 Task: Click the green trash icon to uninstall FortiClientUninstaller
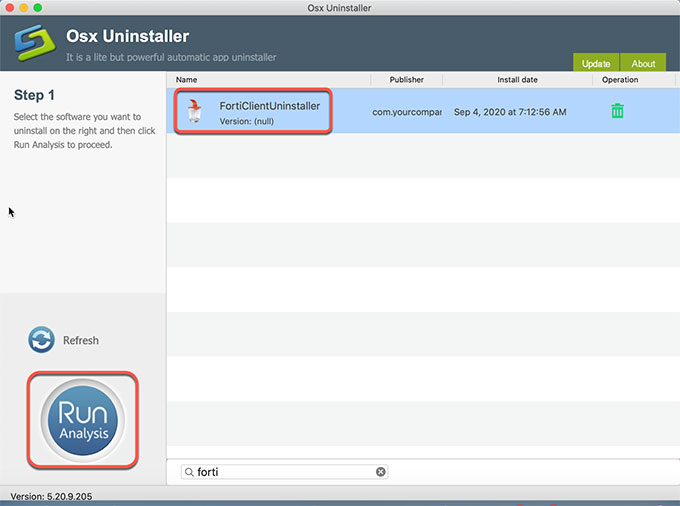pos(617,111)
